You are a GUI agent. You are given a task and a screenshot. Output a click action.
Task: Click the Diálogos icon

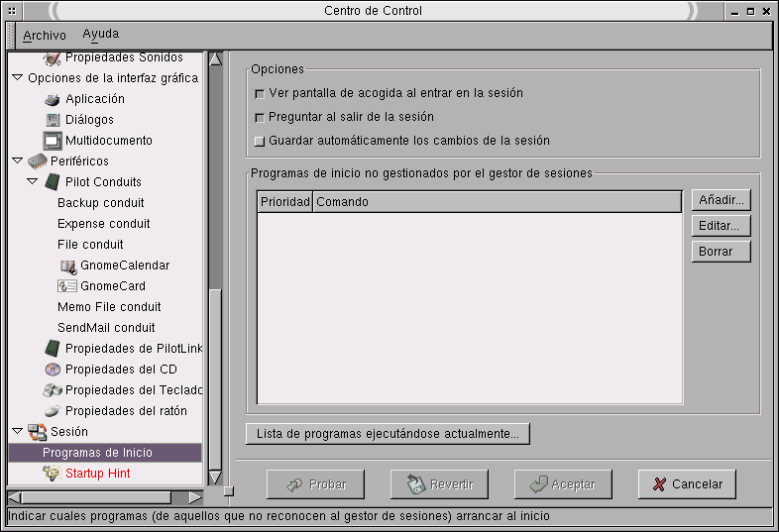coord(53,120)
